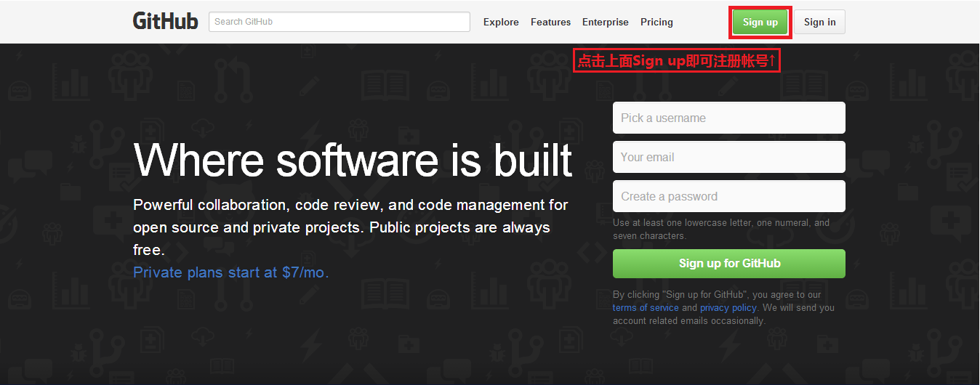Open the Pricing page

656,22
